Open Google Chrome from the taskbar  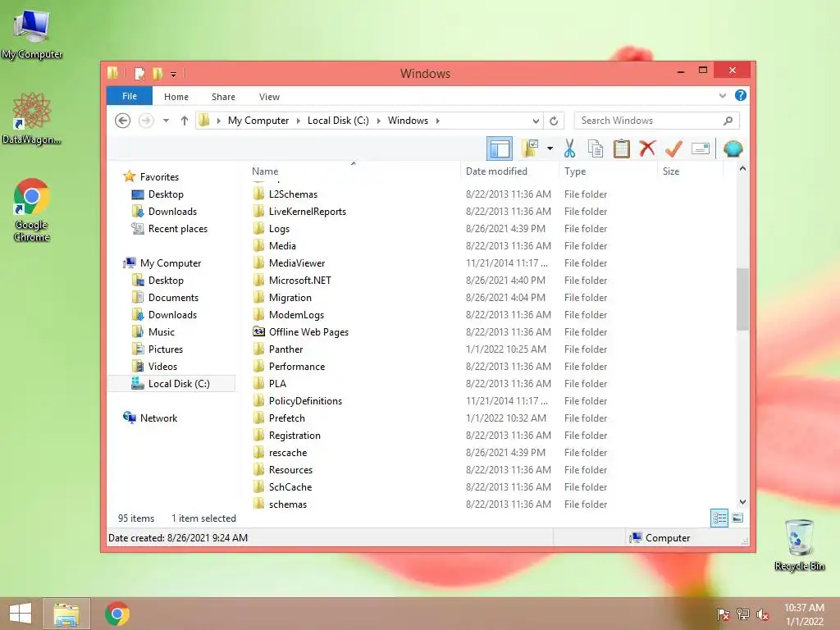(x=116, y=614)
